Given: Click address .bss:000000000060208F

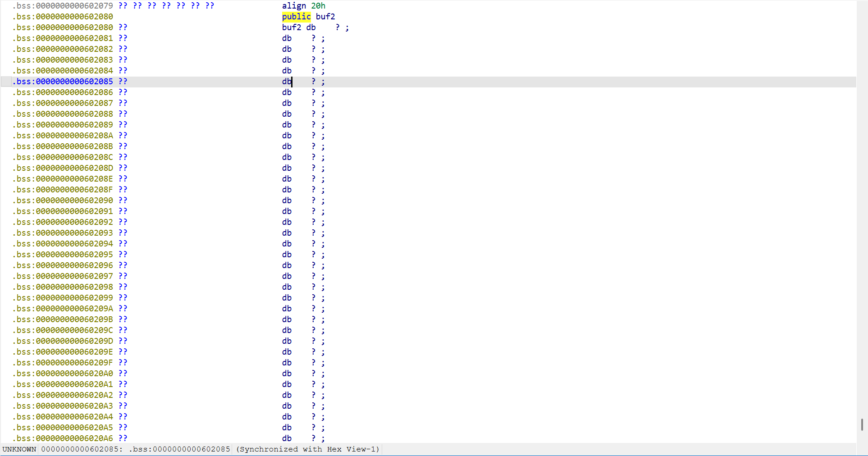Looking at the screenshot, I should [x=63, y=190].
